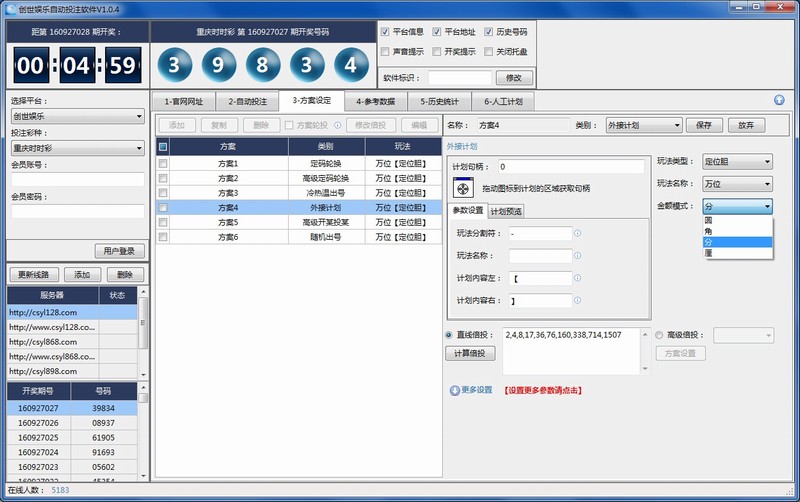
Task: Click the info icon beside 计划内容右 field
Action: [578, 300]
